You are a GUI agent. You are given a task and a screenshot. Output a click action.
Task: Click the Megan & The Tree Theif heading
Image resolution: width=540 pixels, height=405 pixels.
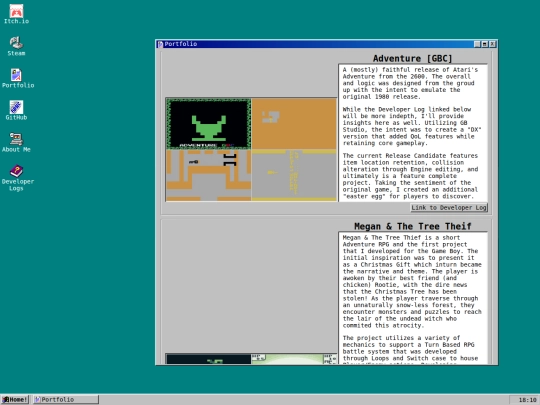point(413,226)
